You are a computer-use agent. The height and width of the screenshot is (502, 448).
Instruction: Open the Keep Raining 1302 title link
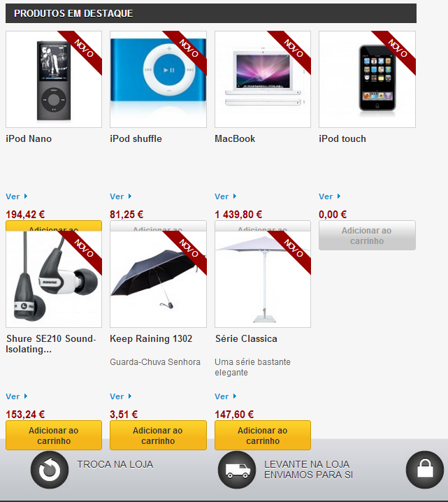point(151,338)
